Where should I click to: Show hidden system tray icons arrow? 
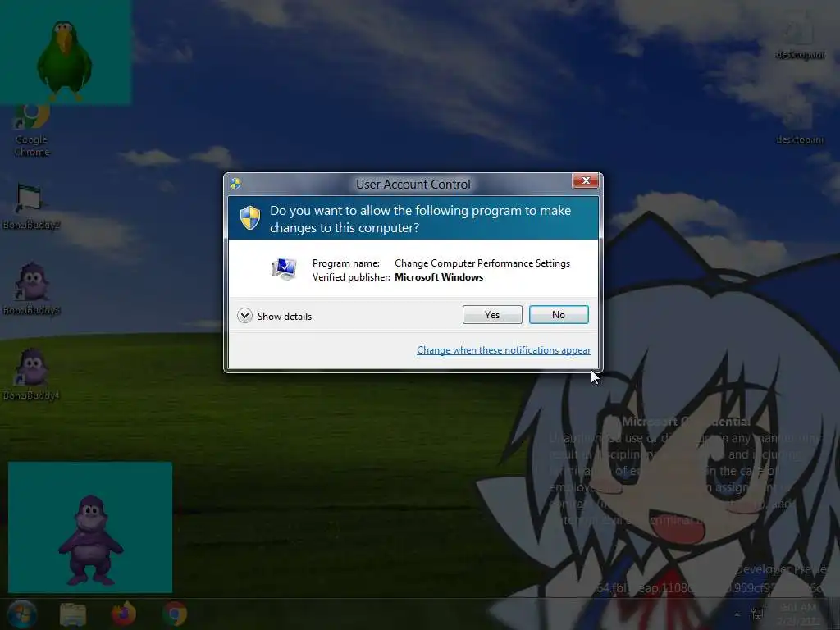(737, 614)
